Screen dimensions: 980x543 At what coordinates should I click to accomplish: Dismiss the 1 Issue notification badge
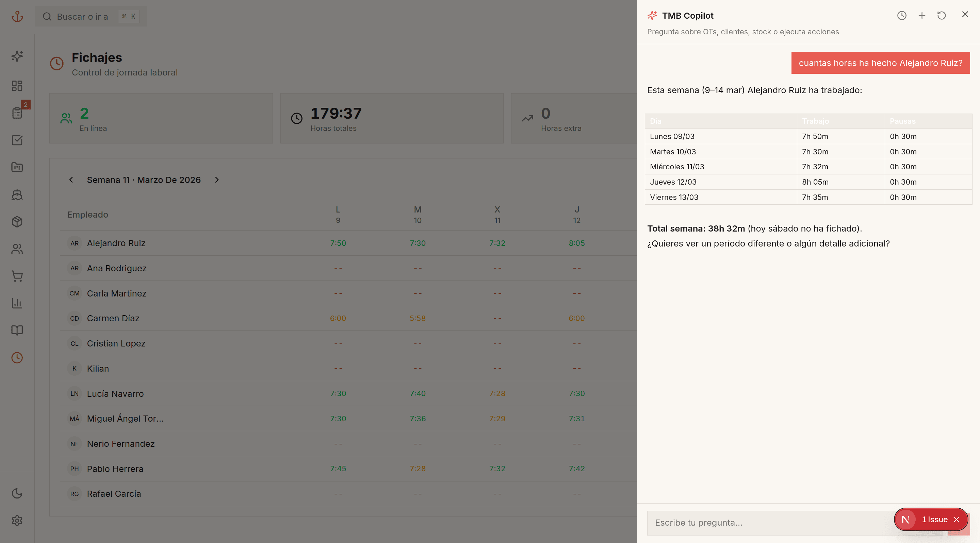tap(957, 520)
